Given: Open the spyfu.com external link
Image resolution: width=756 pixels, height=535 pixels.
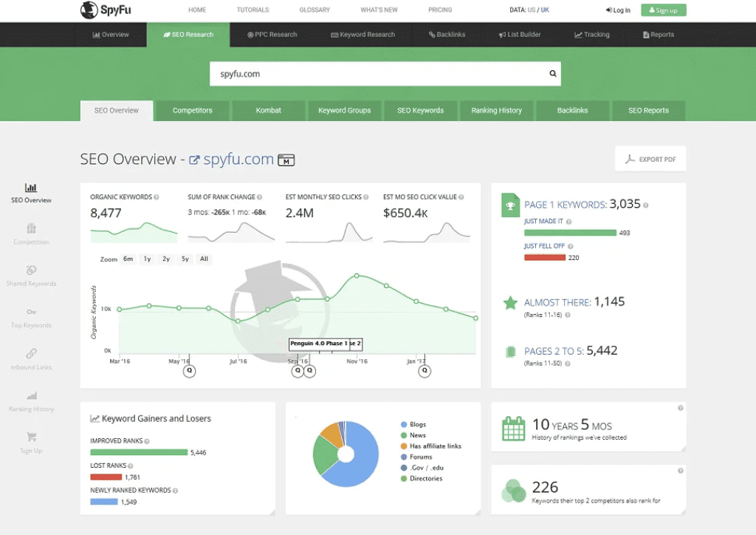Looking at the screenshot, I should (x=194, y=160).
